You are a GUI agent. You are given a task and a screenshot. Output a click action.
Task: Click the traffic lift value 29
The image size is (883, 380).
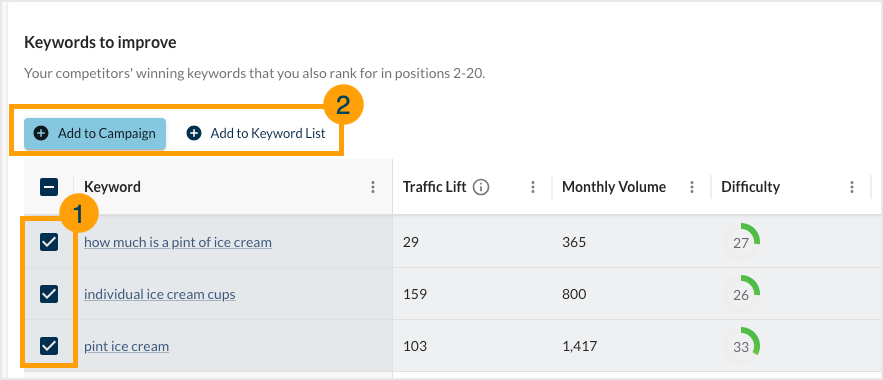[x=411, y=242]
